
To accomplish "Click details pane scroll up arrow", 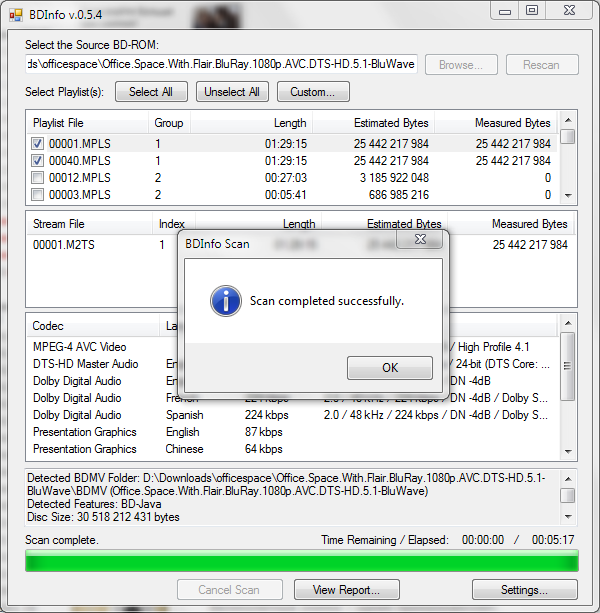I will click(x=568, y=479).
